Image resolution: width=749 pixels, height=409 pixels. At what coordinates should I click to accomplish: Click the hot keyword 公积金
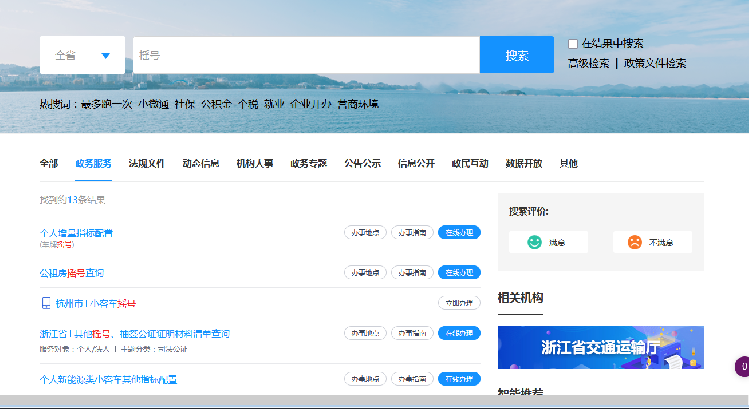coord(215,103)
